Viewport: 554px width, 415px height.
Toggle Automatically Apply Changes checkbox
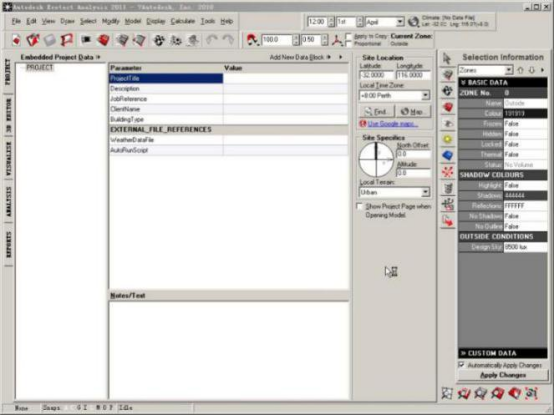pyautogui.click(x=461, y=364)
